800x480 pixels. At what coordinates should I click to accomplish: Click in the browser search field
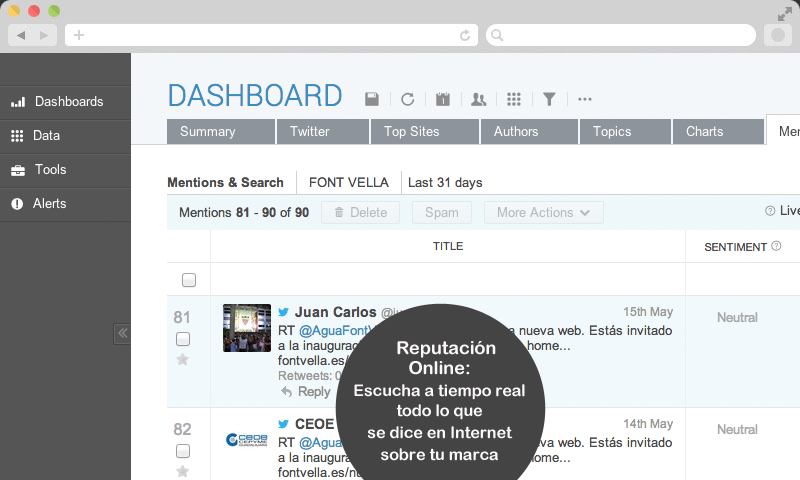pyautogui.click(x=621, y=35)
